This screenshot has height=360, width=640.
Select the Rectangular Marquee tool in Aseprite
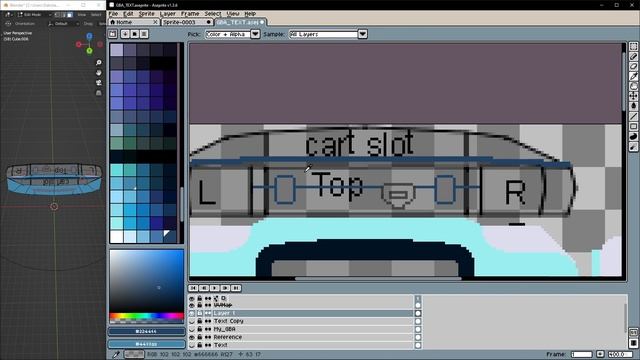pyautogui.click(x=633, y=47)
